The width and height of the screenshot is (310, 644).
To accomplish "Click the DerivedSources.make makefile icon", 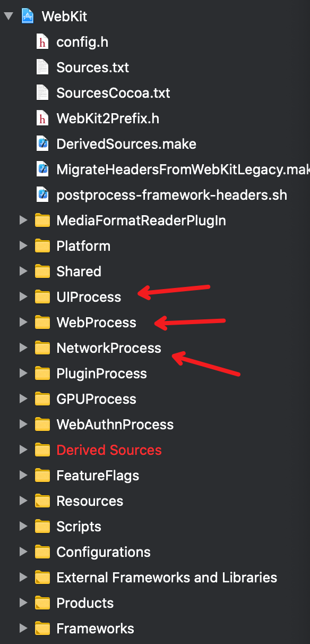I will point(41,143).
